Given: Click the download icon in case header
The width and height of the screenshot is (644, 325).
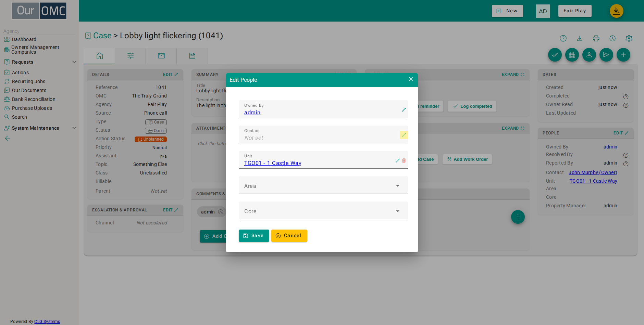Looking at the screenshot, I should click(x=580, y=38).
